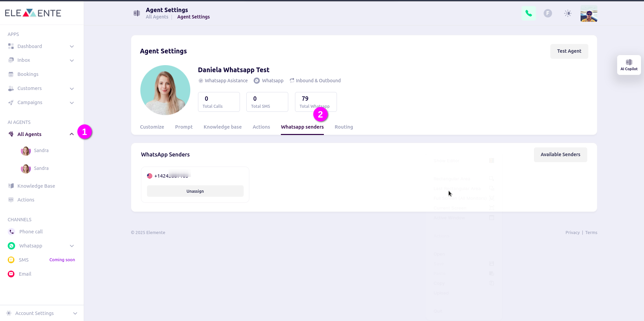Click the SMS channel yellow icon
The image size is (644, 321).
[11, 260]
